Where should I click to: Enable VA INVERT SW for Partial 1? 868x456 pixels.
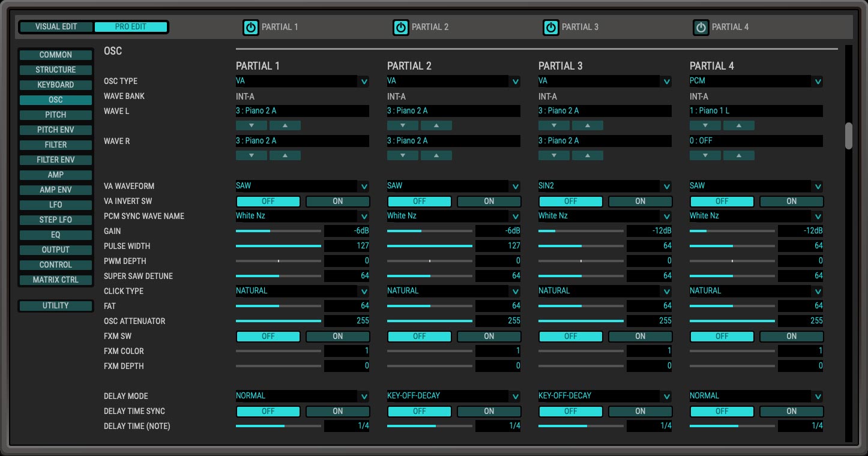point(337,201)
